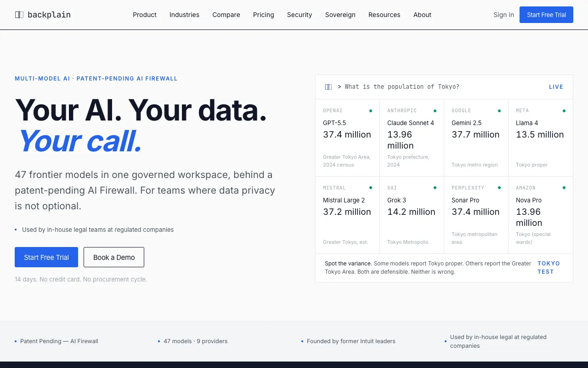Select the Grok 3 result card

point(412,215)
